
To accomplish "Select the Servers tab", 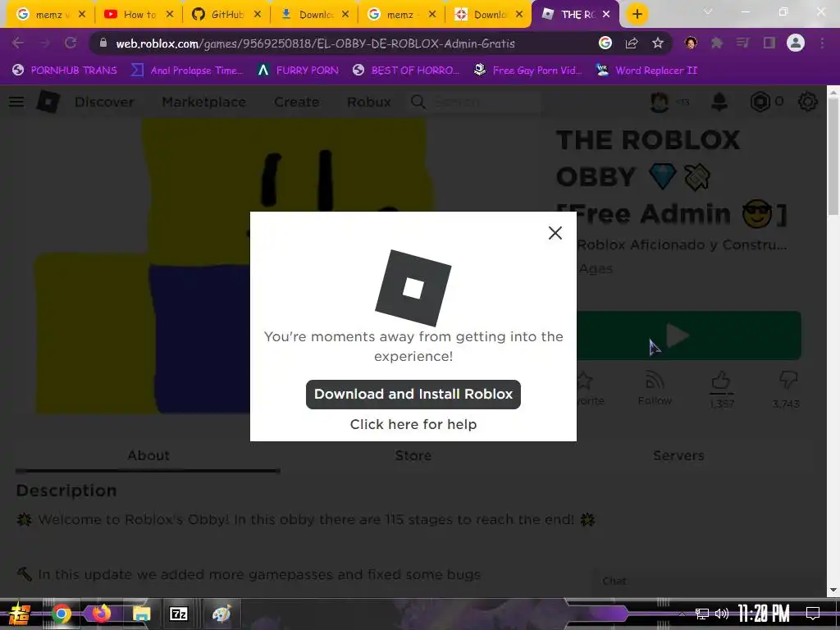I will coord(678,455).
